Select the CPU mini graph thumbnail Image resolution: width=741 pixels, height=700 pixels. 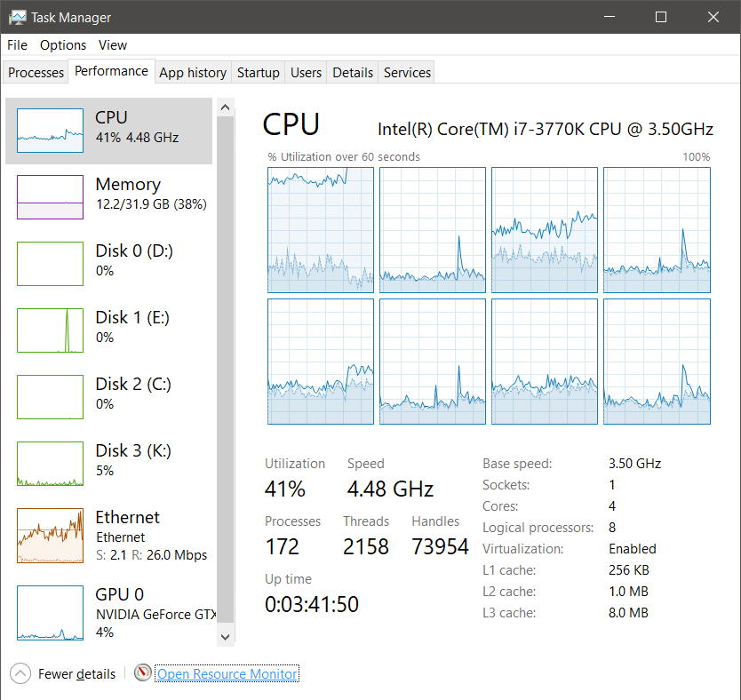(x=50, y=131)
